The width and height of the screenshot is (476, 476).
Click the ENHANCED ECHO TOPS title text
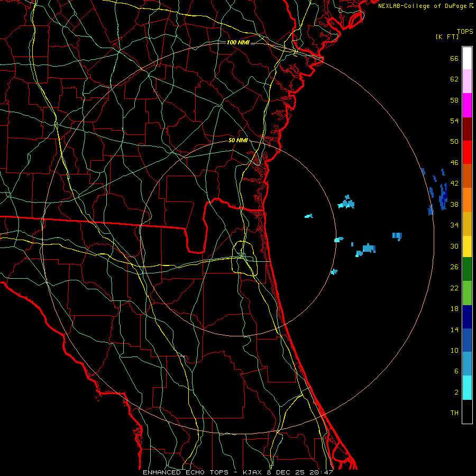pyautogui.click(x=186, y=472)
